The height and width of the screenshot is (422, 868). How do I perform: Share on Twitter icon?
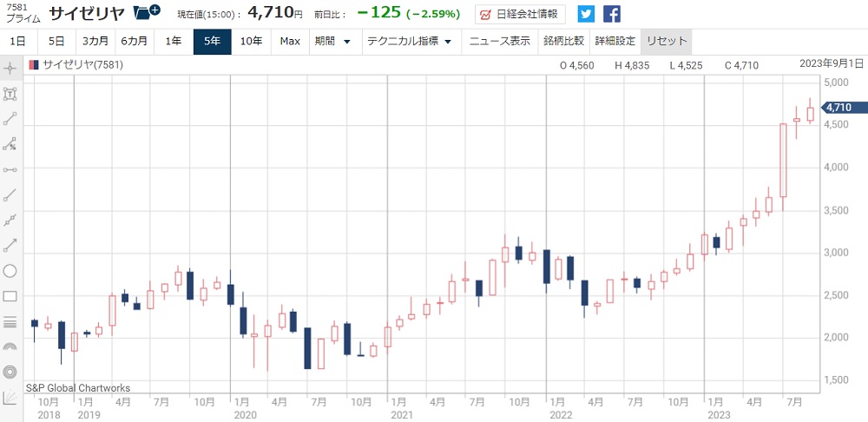point(586,15)
